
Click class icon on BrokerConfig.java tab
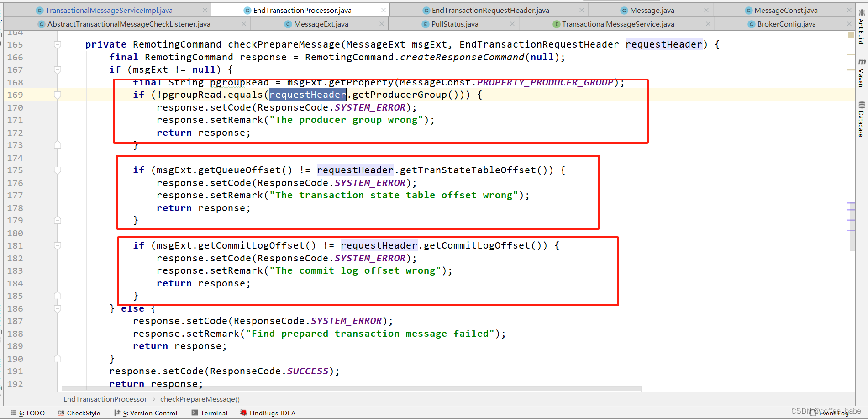[x=751, y=24]
